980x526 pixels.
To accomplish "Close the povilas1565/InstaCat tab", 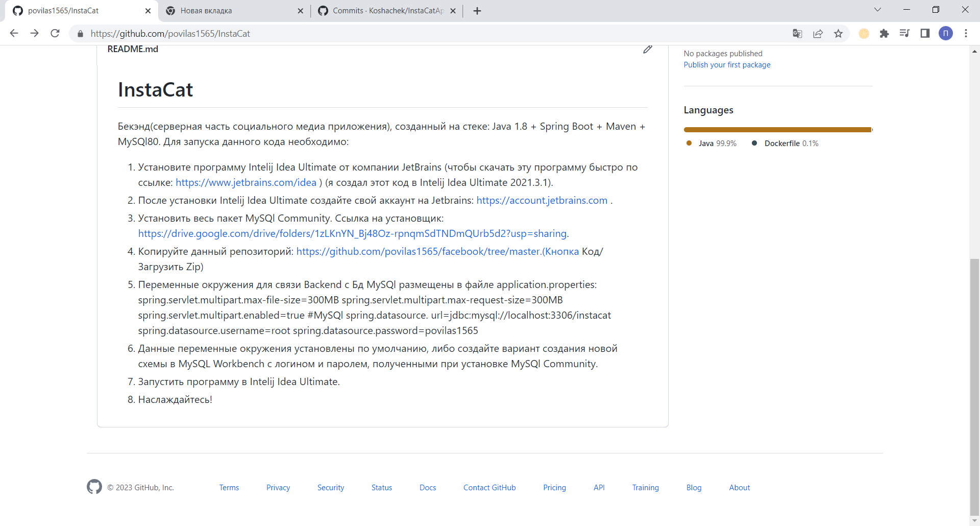I will 148,11.
